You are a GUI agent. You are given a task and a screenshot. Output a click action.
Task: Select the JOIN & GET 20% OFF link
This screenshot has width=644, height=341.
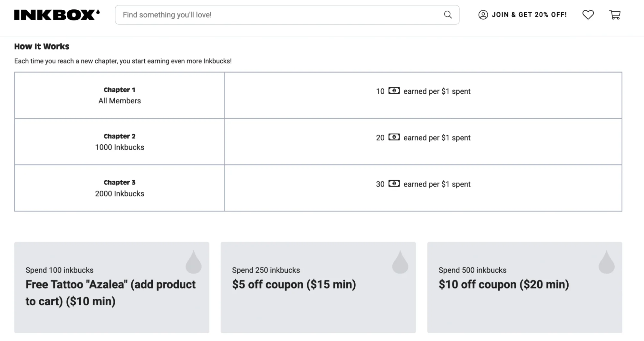(529, 14)
